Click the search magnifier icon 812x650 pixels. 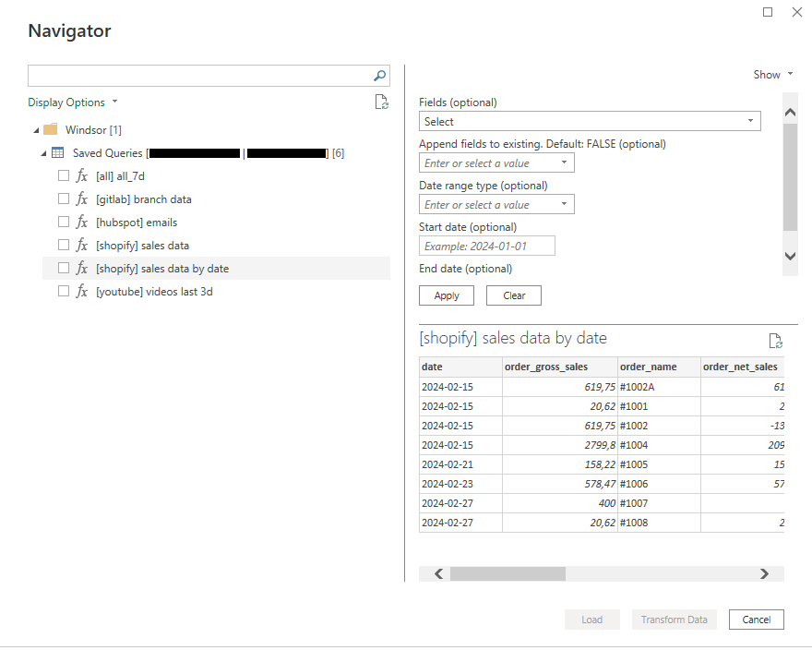click(378, 76)
